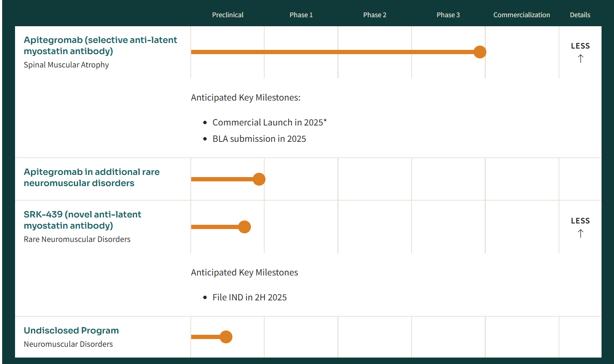Collapse SRK-439 details using LESS arrow
Viewport: 614px width, 364px height.
pyautogui.click(x=580, y=221)
